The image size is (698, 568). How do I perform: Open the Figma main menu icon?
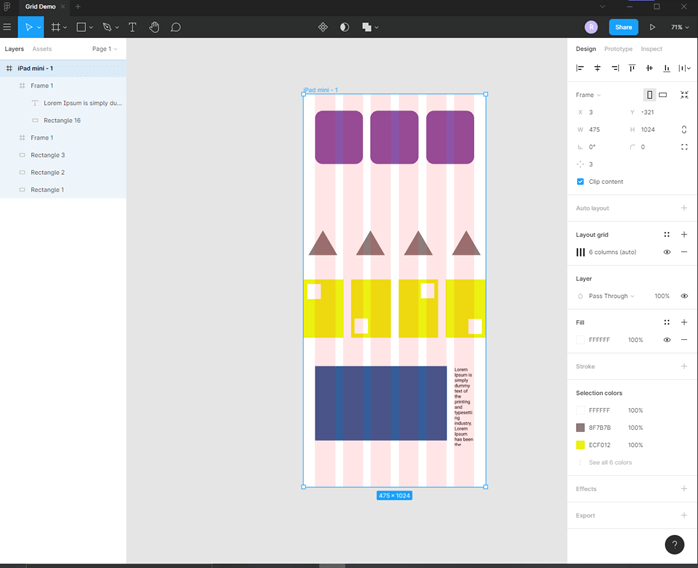[x=8, y=27]
